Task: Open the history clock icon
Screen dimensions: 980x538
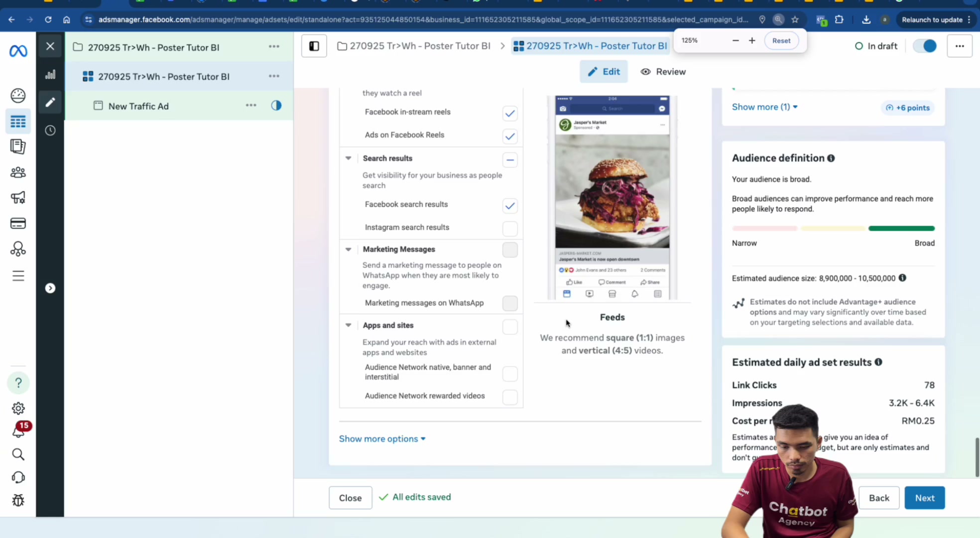Action: 50,131
